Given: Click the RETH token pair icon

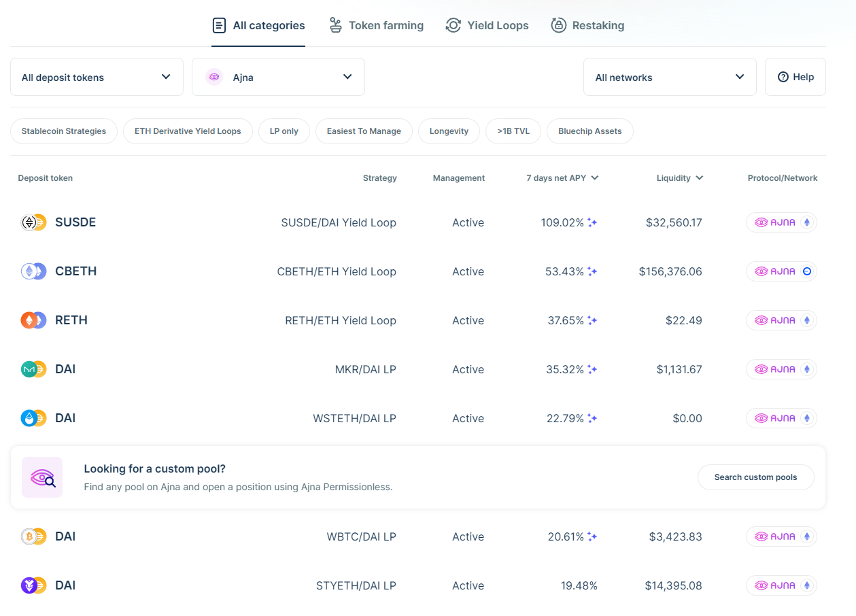Looking at the screenshot, I should coord(33,320).
